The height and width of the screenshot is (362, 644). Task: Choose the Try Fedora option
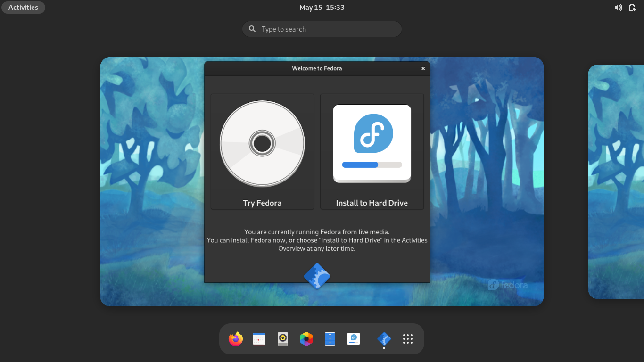click(x=262, y=151)
